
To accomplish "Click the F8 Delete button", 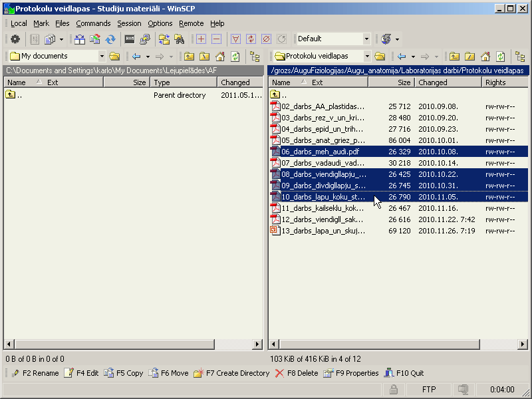I will 297,373.
